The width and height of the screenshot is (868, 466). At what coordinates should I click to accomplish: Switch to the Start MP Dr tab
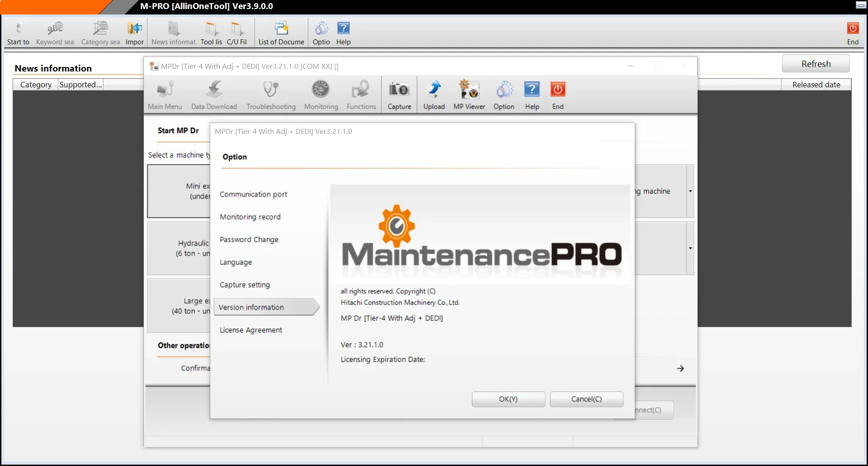coord(178,130)
